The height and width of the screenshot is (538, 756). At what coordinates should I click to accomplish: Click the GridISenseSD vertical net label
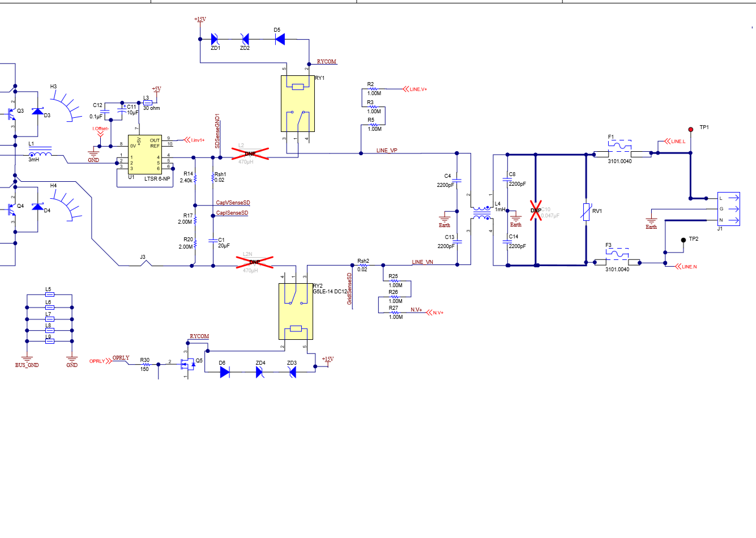(349, 289)
